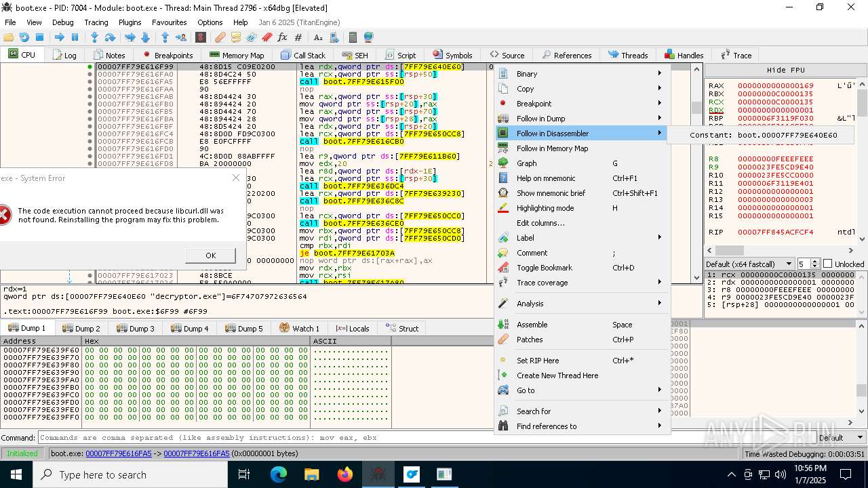Expand the Search for submenu
The width and height of the screenshot is (868, 488).
coord(583,411)
